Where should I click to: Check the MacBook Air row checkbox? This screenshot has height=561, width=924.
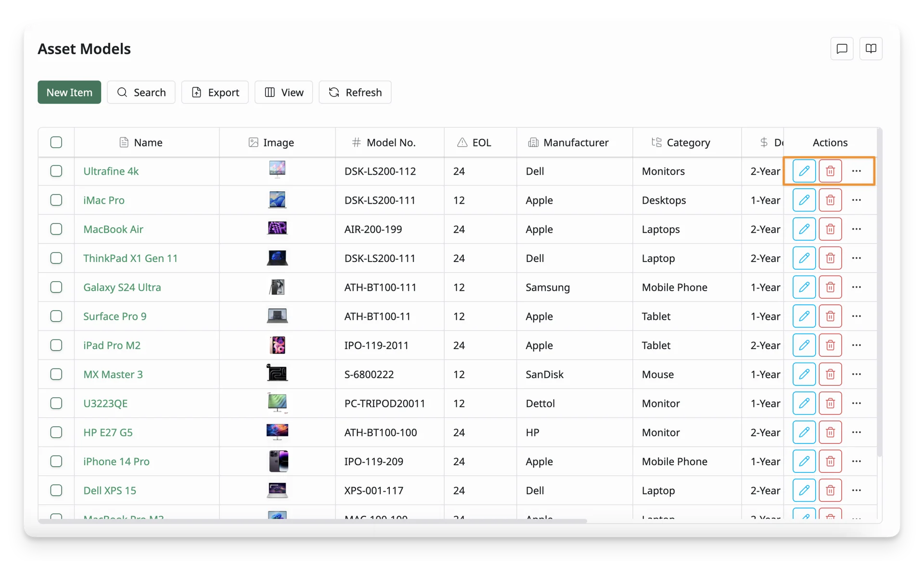point(56,229)
